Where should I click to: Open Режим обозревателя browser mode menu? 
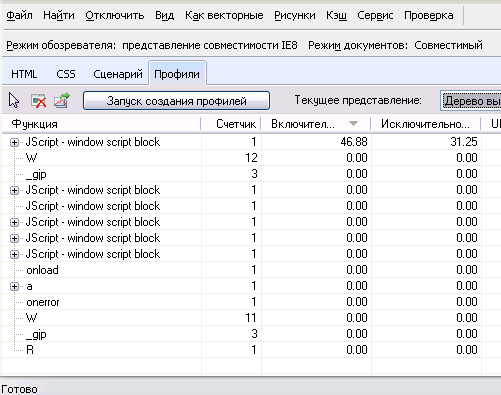pos(152,45)
